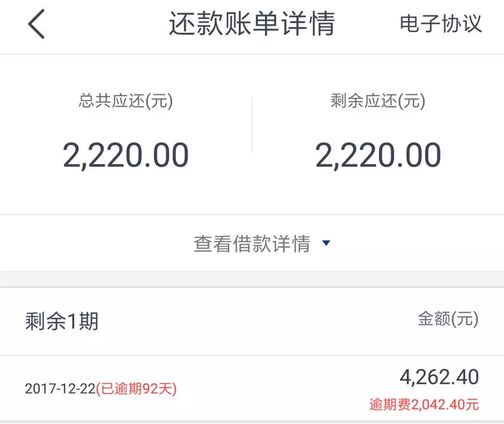Viewport: 504px width, 424px height.
Task: Click the 金额(元) column label
Action: tap(448, 319)
